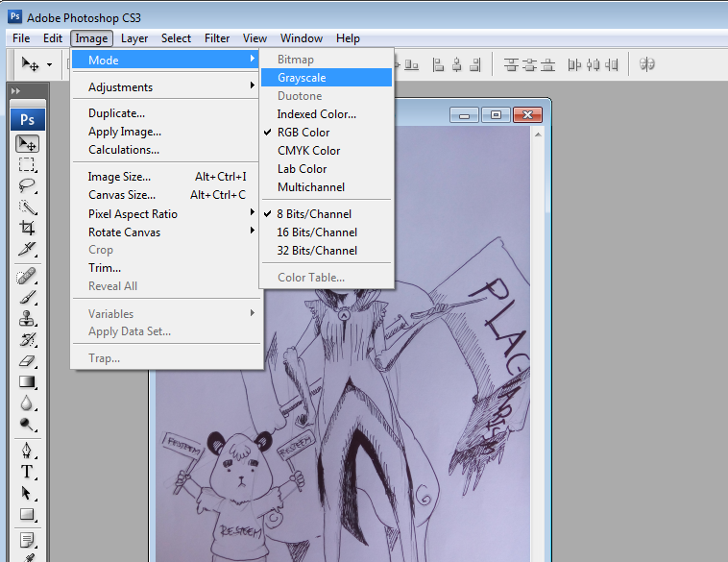Select 16 Bits/Channel depth
The width and height of the screenshot is (728, 562).
[x=327, y=232]
